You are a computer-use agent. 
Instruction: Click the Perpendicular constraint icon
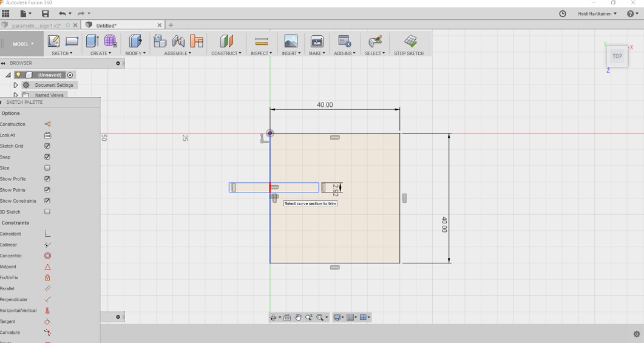click(47, 299)
